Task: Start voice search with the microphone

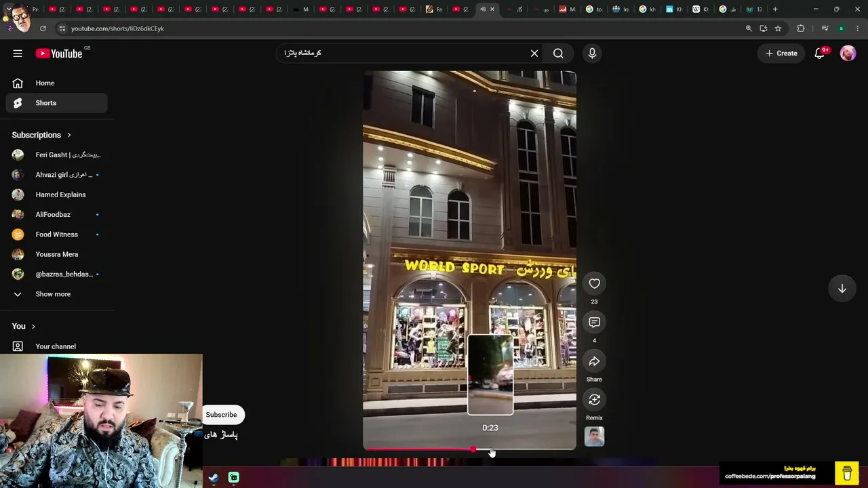Action: (592, 54)
